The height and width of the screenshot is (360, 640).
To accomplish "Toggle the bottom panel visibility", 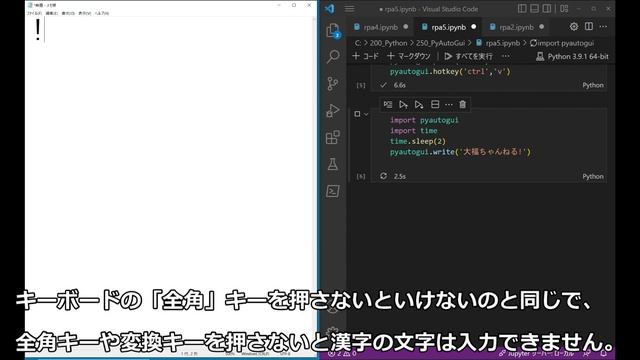I will [534, 9].
